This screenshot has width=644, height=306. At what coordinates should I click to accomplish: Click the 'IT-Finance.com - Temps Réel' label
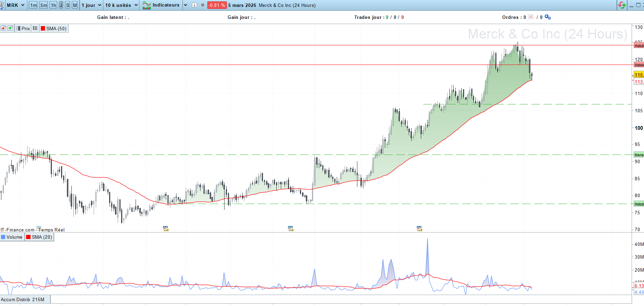point(33,230)
